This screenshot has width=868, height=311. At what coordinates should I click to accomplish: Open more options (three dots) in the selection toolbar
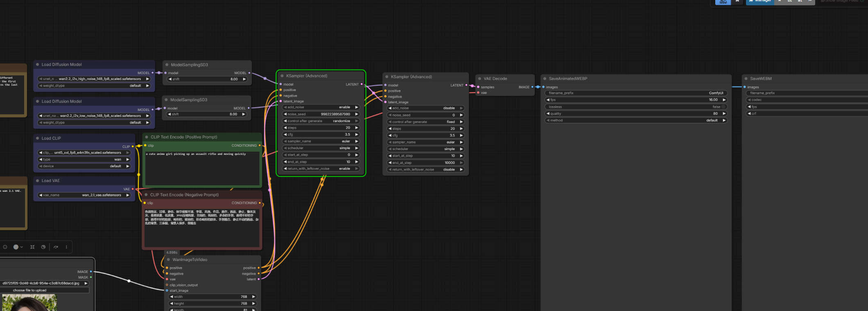point(66,247)
